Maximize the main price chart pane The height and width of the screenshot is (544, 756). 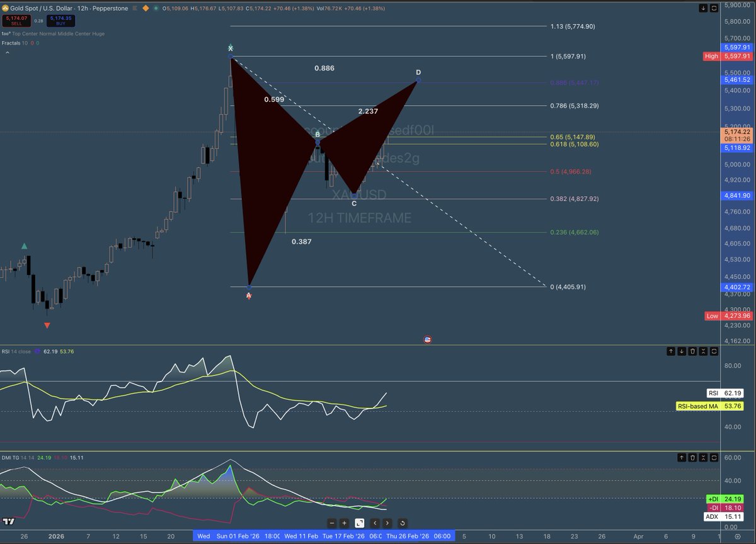(x=714, y=9)
